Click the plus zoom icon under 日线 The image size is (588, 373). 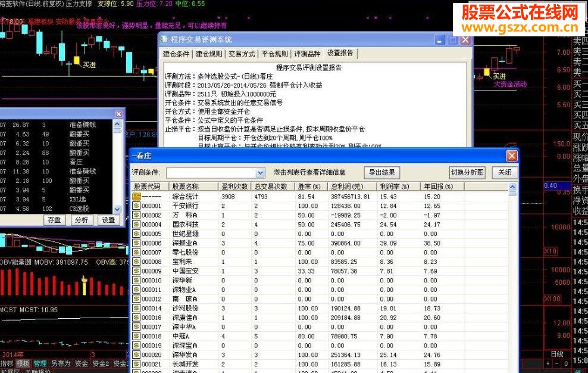pos(548,363)
